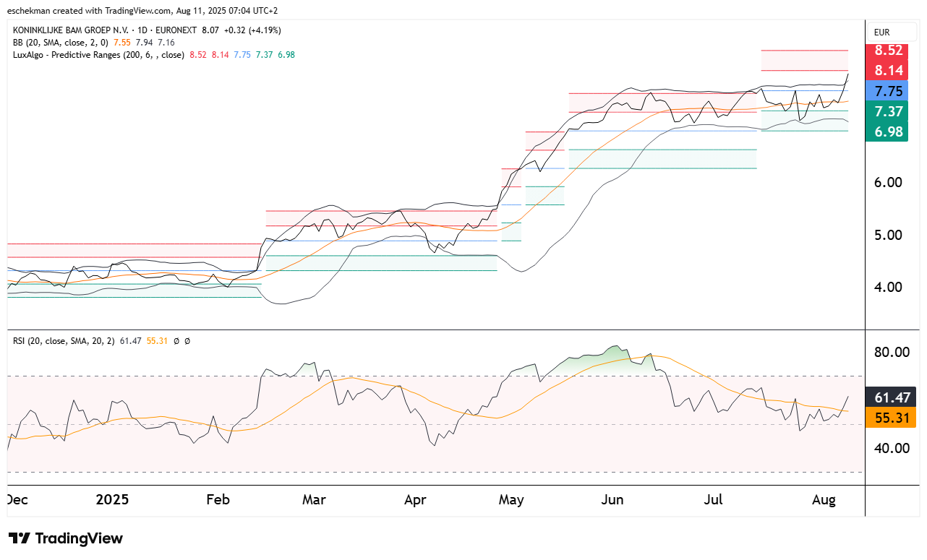The image size is (927, 560).
Task: Click the RSI indicator legend label
Action: (59, 341)
